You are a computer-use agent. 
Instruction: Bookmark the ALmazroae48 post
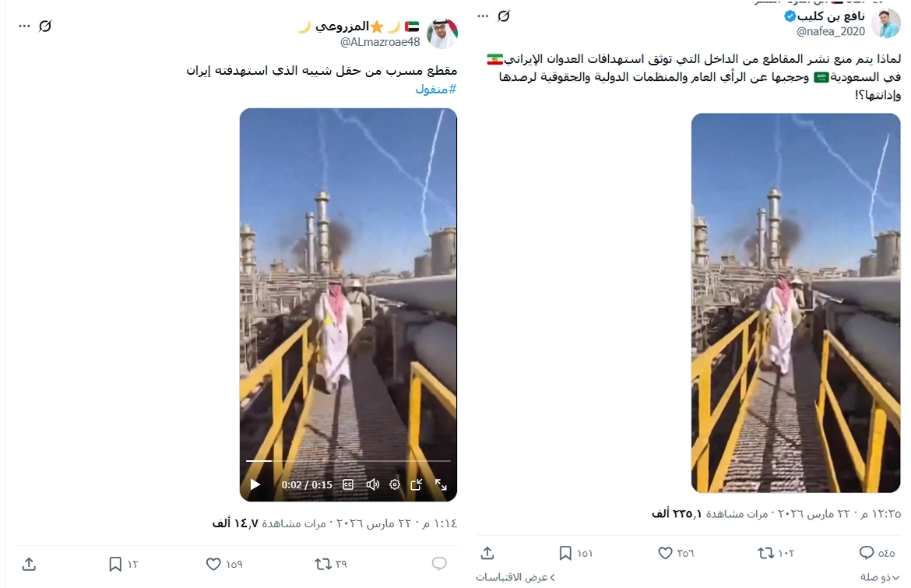[x=115, y=564]
